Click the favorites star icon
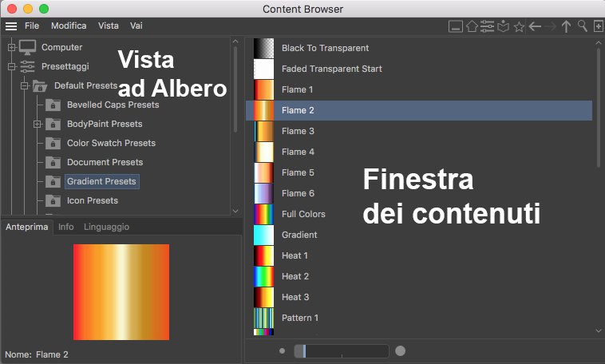The image size is (605, 364). 520,26
